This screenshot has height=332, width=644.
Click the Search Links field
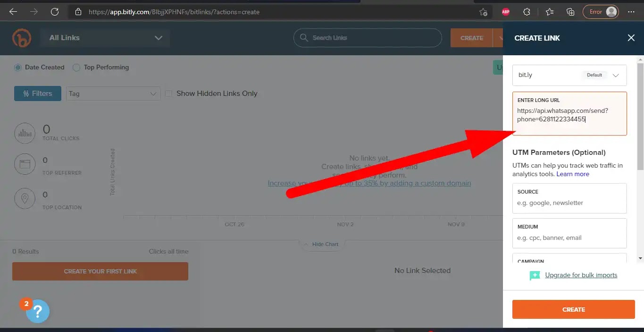[368, 38]
